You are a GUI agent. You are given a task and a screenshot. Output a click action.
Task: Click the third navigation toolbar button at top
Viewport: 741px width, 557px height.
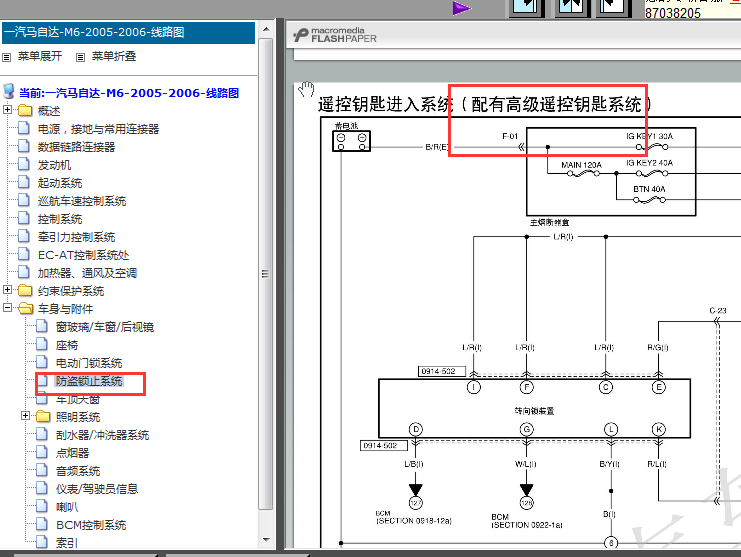click(614, 7)
